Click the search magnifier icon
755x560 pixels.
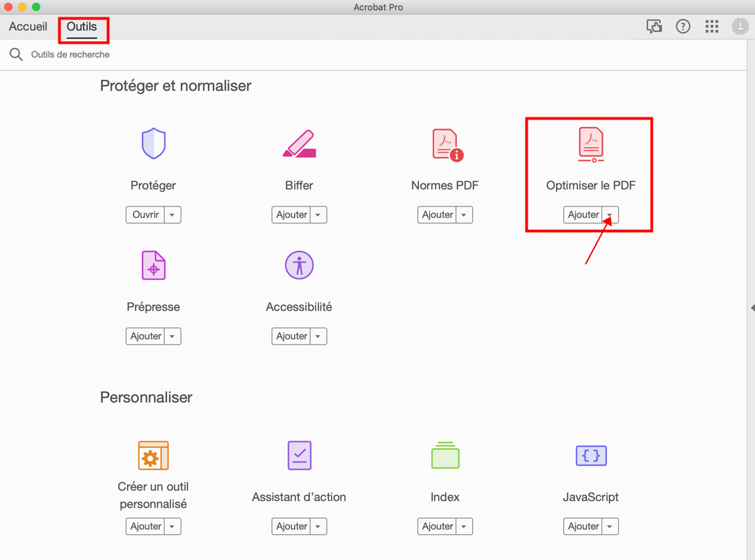(16, 54)
